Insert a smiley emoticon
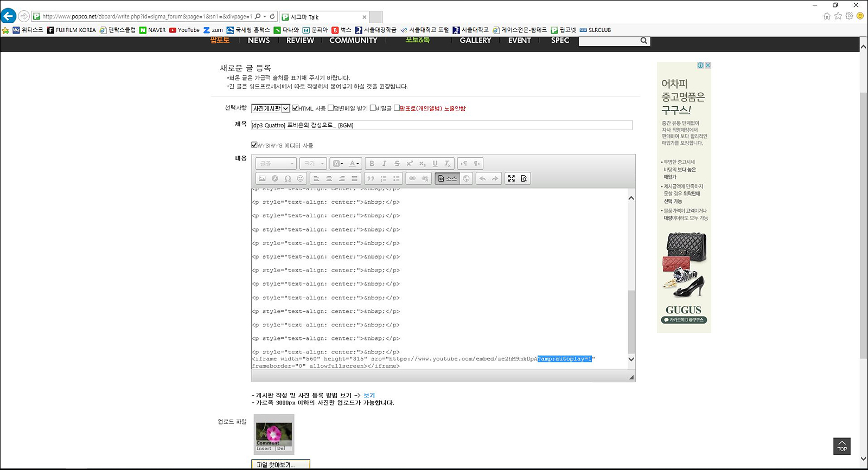This screenshot has width=868, height=470. pyautogui.click(x=300, y=178)
